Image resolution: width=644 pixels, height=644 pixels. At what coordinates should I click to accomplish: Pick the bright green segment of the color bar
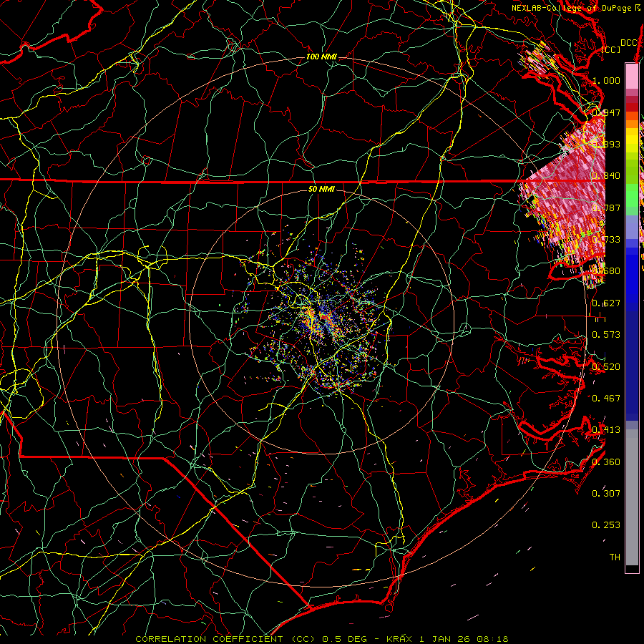632,195
